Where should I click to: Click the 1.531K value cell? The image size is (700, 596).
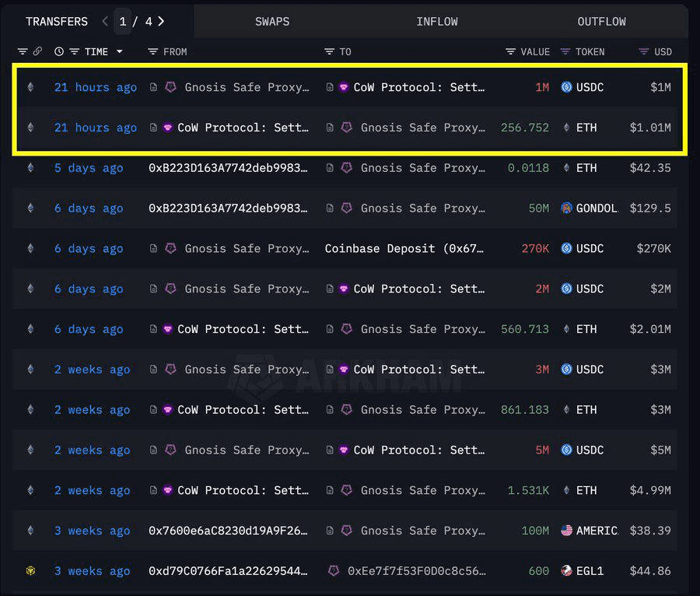[x=528, y=491]
